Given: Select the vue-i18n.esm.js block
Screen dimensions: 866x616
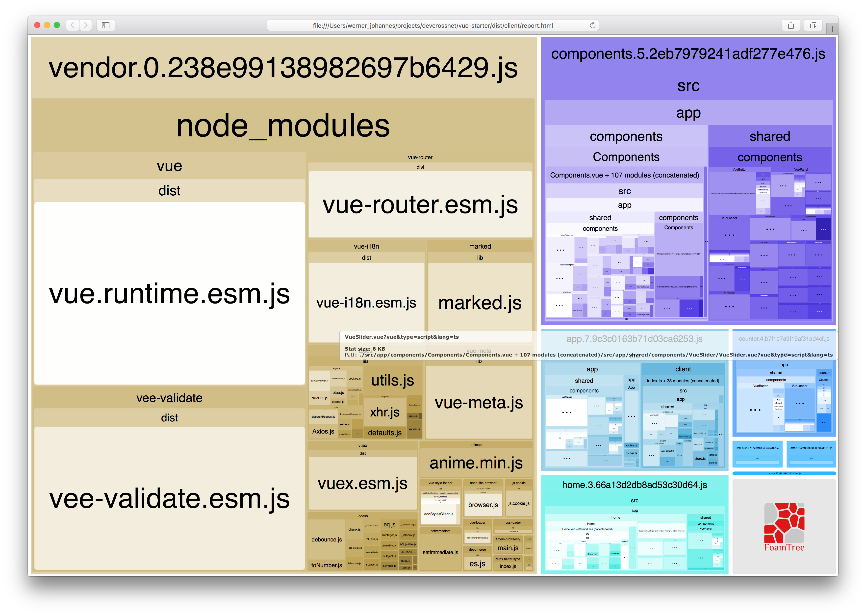Looking at the screenshot, I should [x=366, y=302].
